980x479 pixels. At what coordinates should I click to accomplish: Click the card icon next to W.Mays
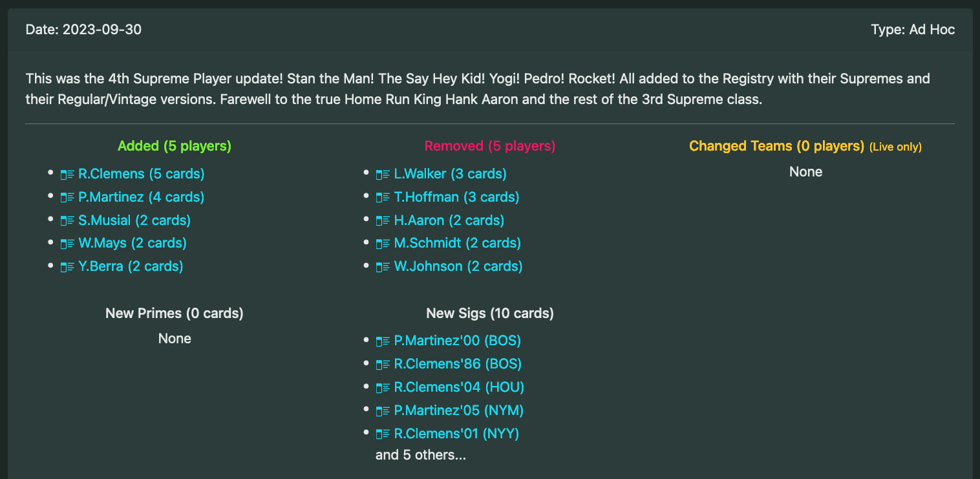67,242
